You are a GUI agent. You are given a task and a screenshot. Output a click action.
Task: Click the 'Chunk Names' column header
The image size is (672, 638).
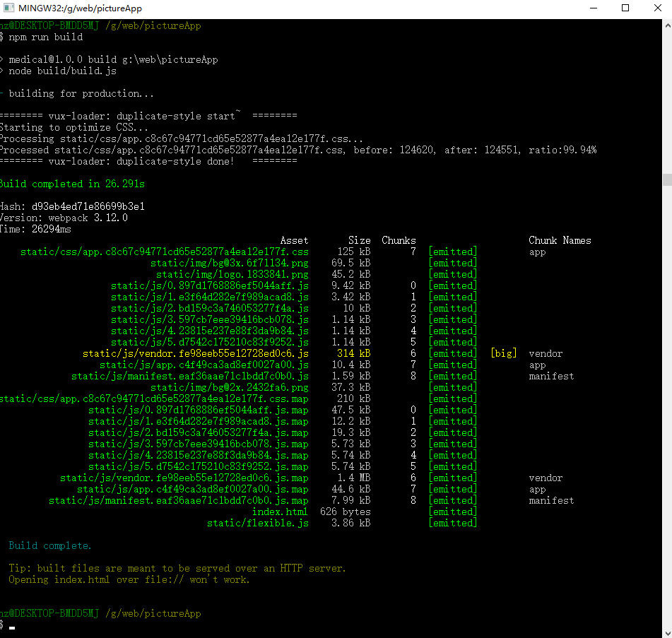pos(560,240)
